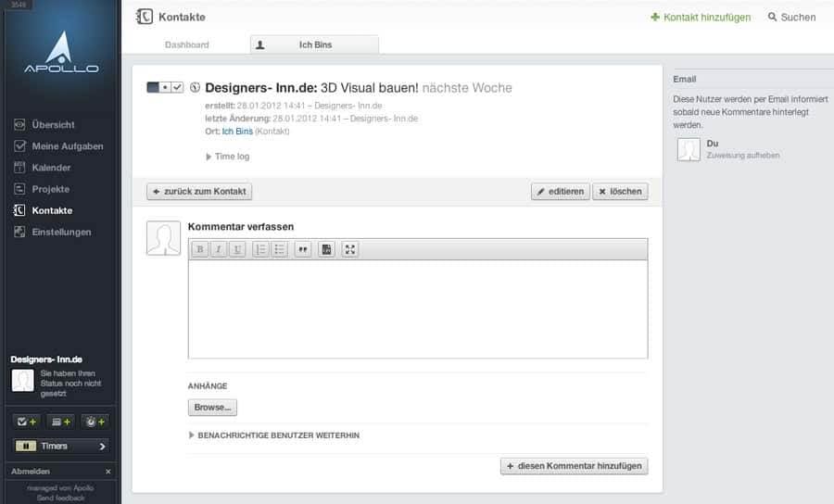The image size is (834, 504).
Task: Open fullscreen editor mode icon
Action: coord(349,249)
